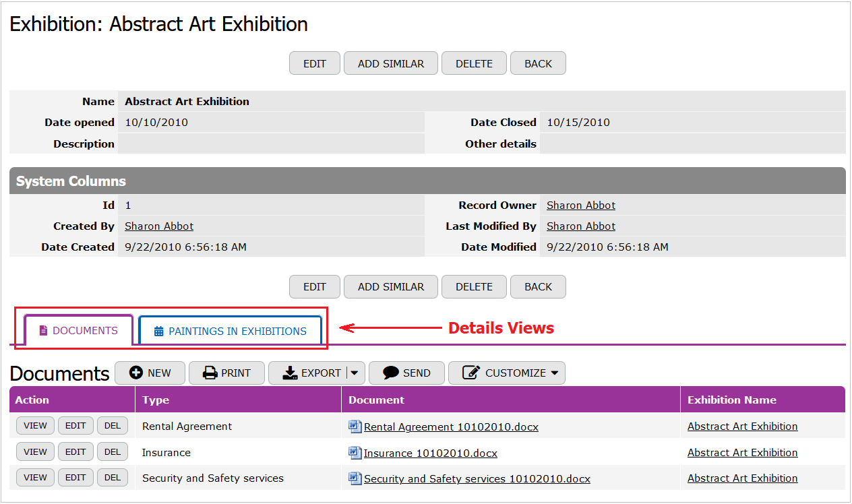Image resolution: width=852 pixels, height=504 pixels.
Task: Open the arrow dropdown beside EXPORT
Action: tap(355, 373)
